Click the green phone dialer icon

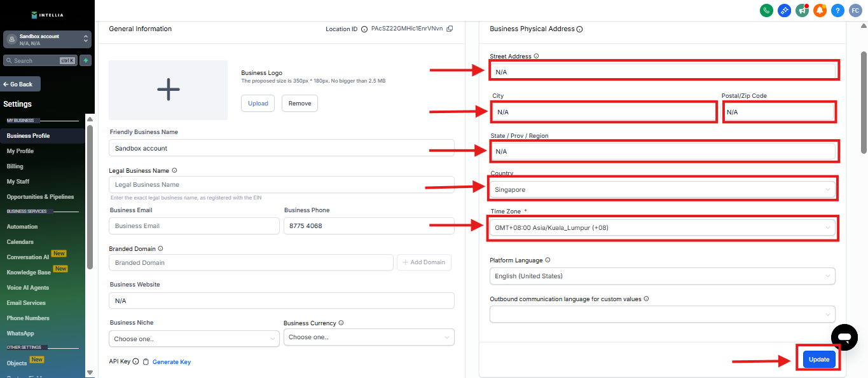[x=766, y=10]
